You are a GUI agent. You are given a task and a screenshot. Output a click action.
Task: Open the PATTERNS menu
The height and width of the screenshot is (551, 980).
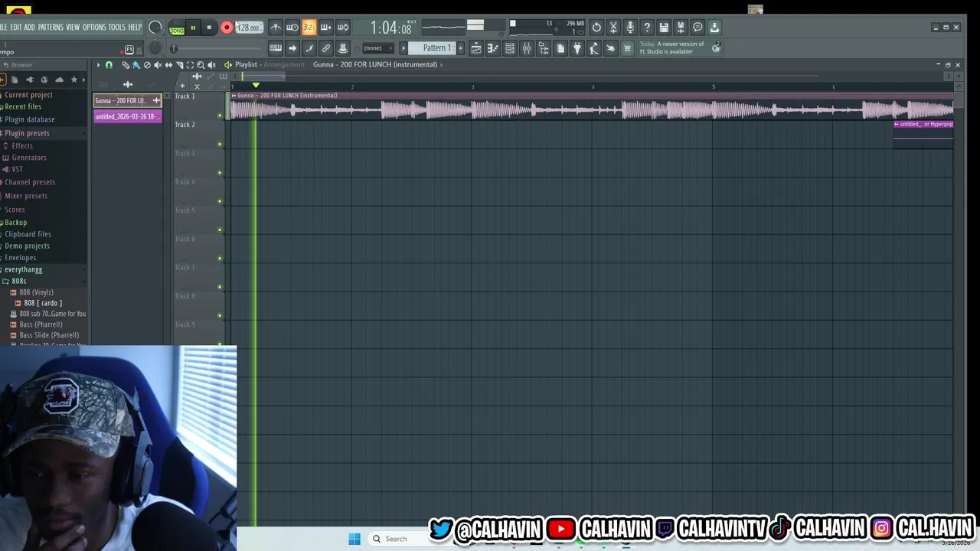51,28
